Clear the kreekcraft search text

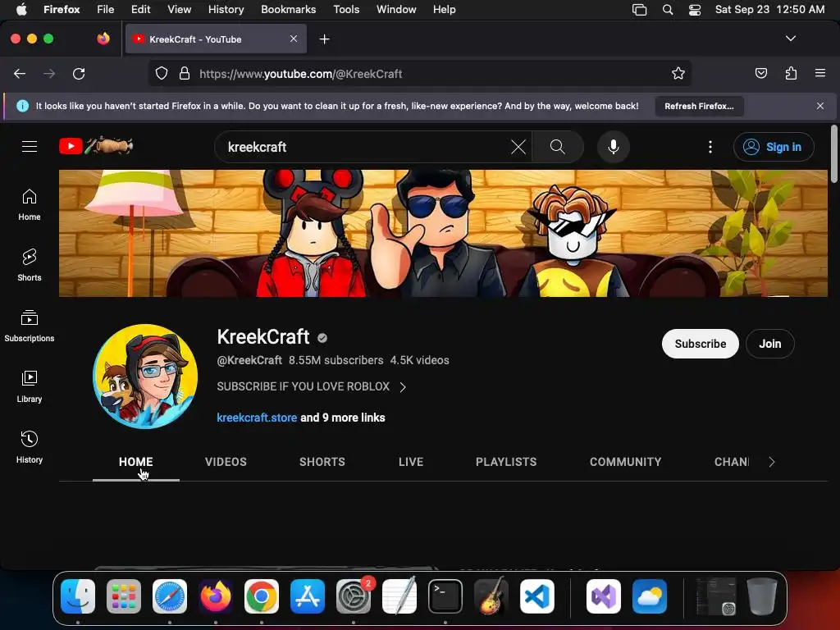pyautogui.click(x=518, y=147)
